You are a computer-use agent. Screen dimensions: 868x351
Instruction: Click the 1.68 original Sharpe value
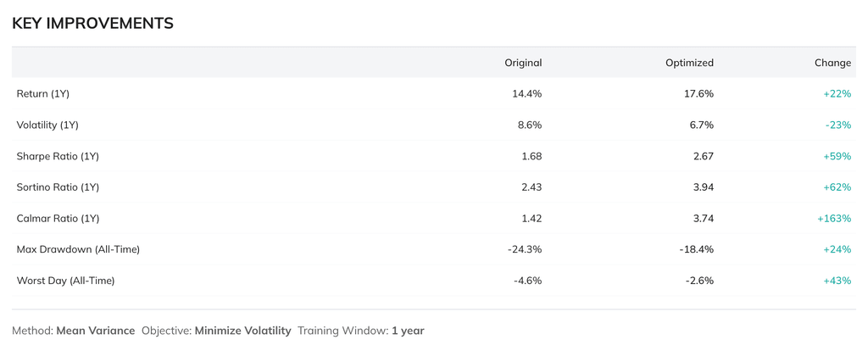[531, 156]
